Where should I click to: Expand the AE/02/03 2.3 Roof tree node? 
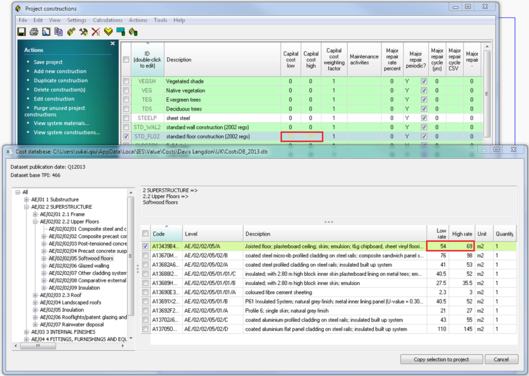[35, 295]
